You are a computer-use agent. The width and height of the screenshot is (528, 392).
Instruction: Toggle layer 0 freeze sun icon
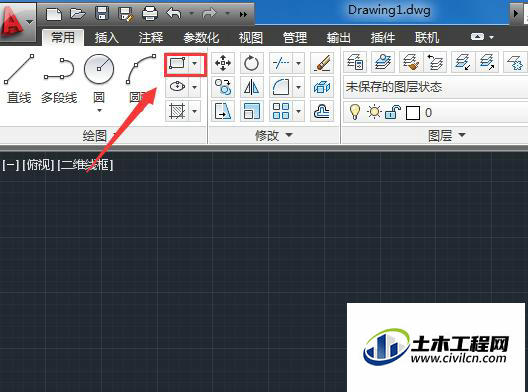374,112
